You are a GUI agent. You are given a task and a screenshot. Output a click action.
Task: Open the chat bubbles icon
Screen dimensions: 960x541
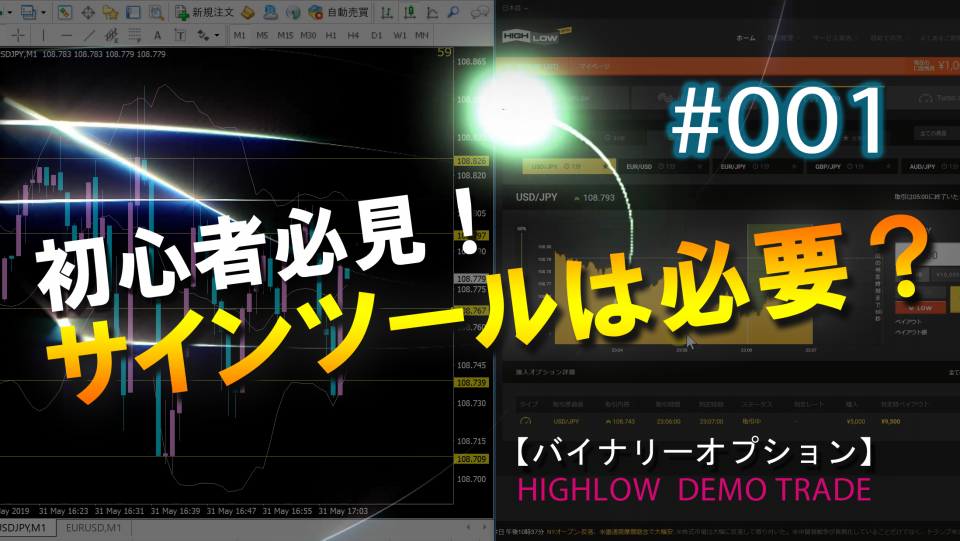[480, 12]
